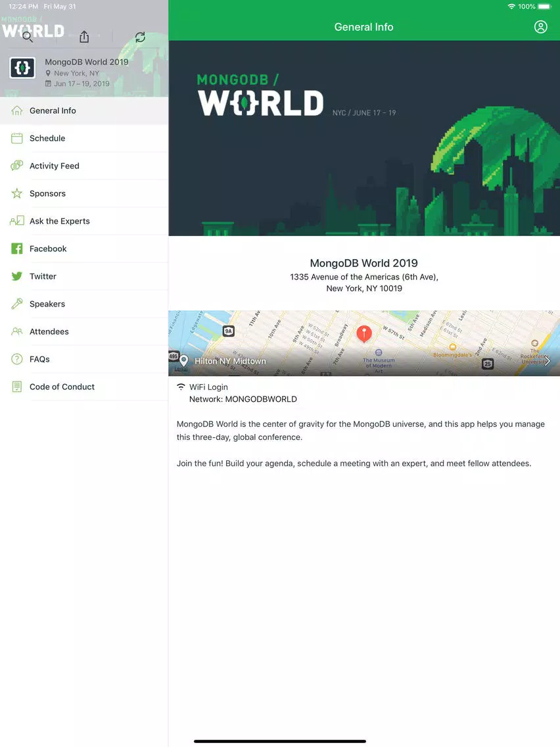Open Ask the Experts menu item
The width and height of the screenshot is (560, 747).
click(84, 221)
